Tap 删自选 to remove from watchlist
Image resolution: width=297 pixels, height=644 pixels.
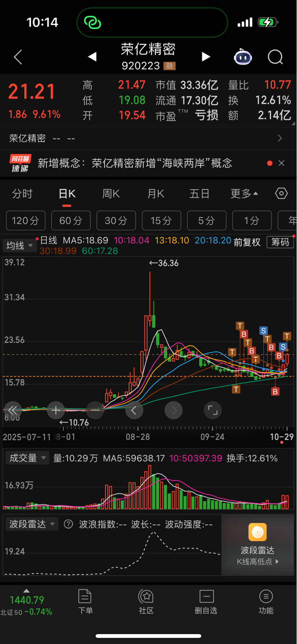(206, 602)
